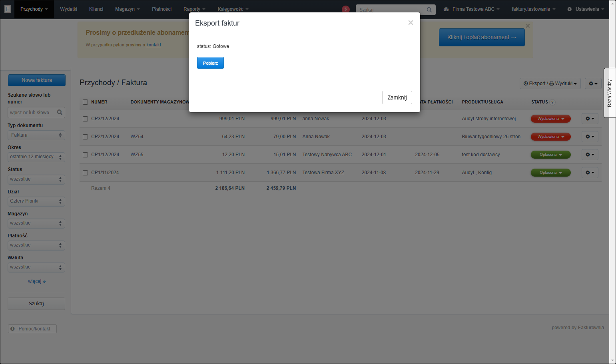The width and height of the screenshot is (616, 364).
Task: Dismiss the subscription banner with its X
Action: (x=528, y=26)
